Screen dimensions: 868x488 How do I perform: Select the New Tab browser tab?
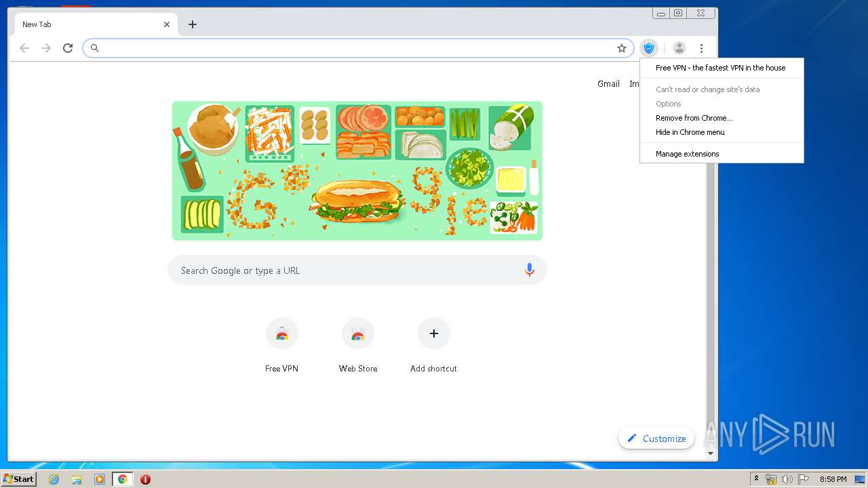click(95, 24)
